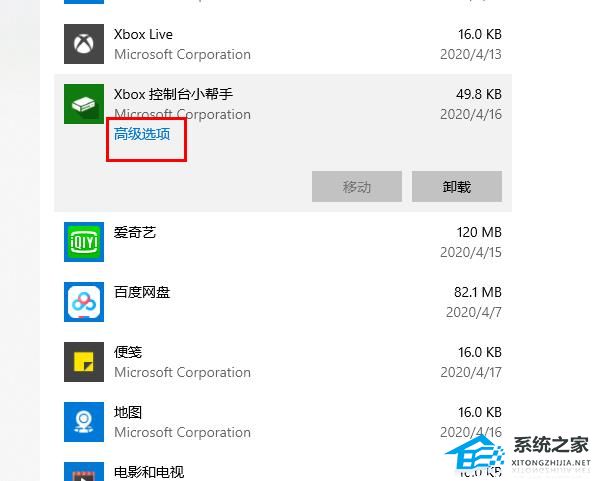Open 高级选项 advanced options link
The width and height of the screenshot is (606, 481).
(x=142, y=134)
